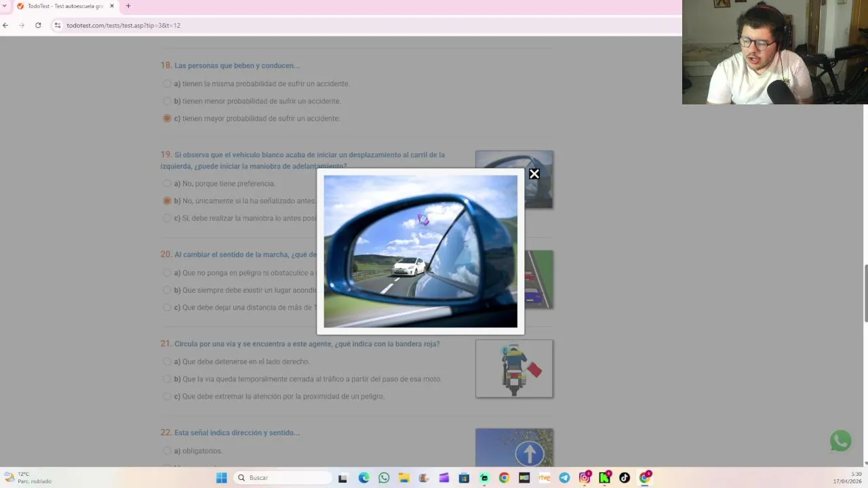Select 'extremar la atención' option for question 21
Screen dimensions: 868x488
[167, 396]
